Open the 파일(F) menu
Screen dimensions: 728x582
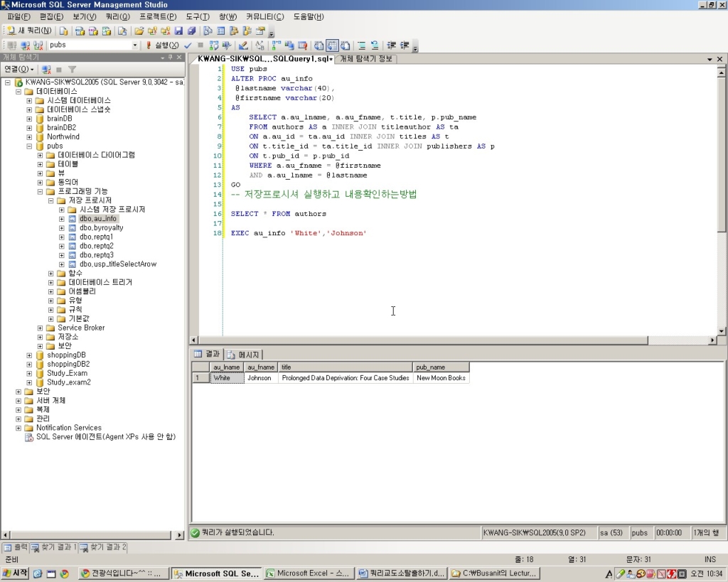tap(19, 17)
